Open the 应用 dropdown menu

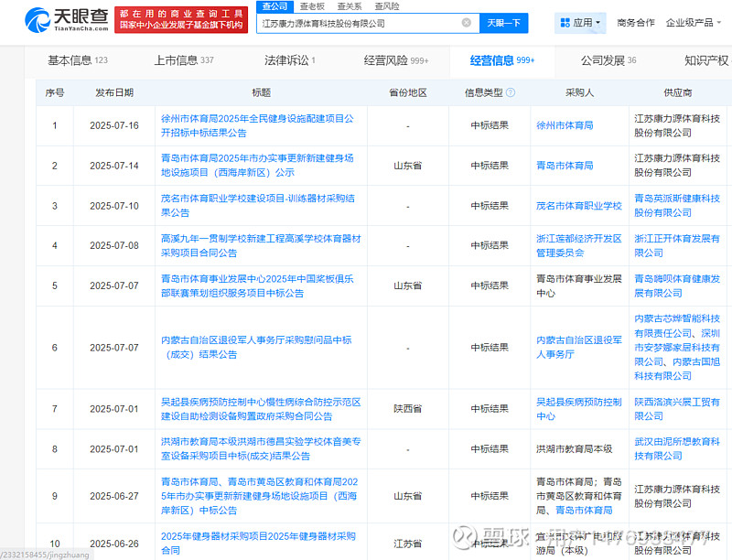(x=580, y=23)
